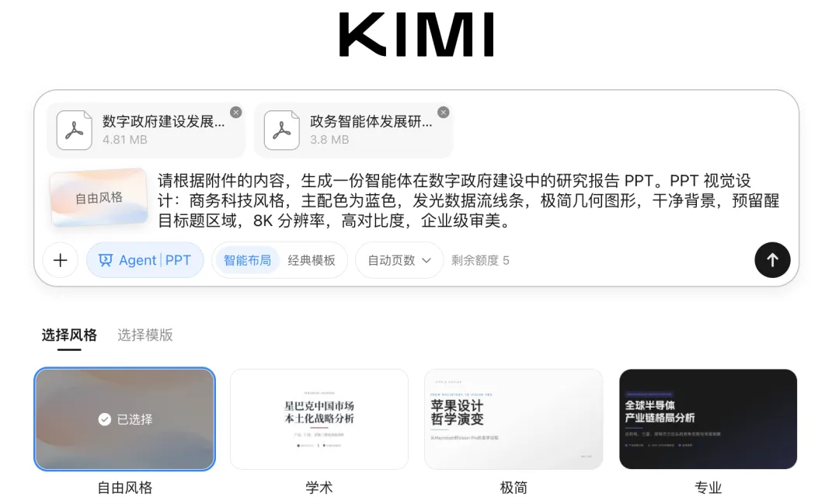Click inside the prompt text area
Image resolution: width=839 pixels, height=504 pixels.
tap(468, 200)
